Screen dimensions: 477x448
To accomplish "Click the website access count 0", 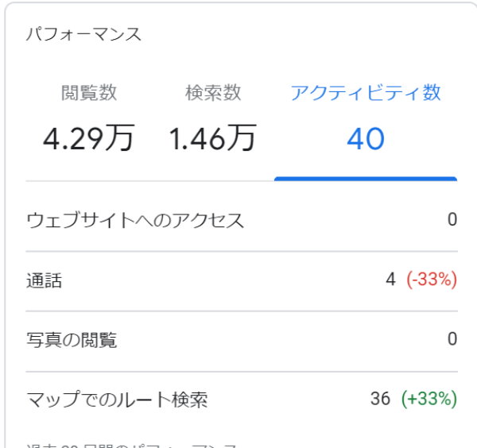I will (452, 220).
